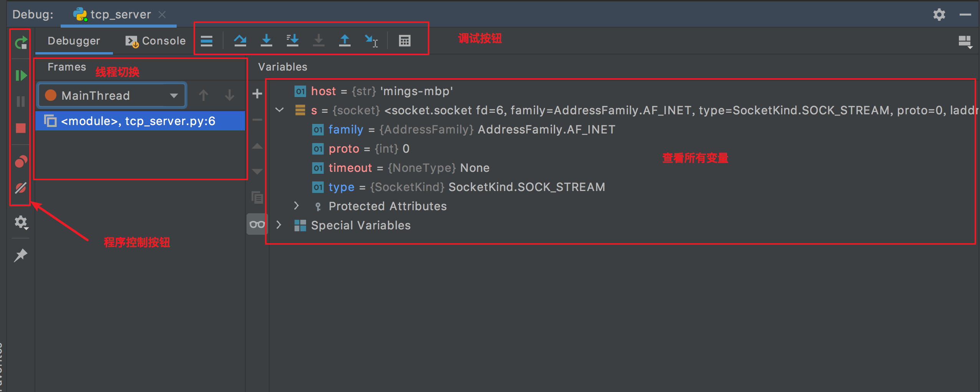Select the Debugger tab
This screenshot has width=980, height=392.
(x=74, y=41)
